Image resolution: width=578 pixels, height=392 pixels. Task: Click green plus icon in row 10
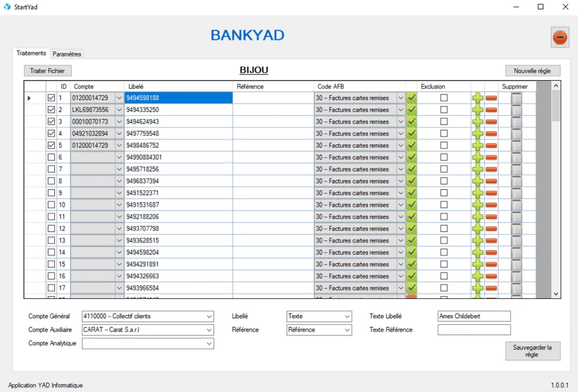(478, 205)
